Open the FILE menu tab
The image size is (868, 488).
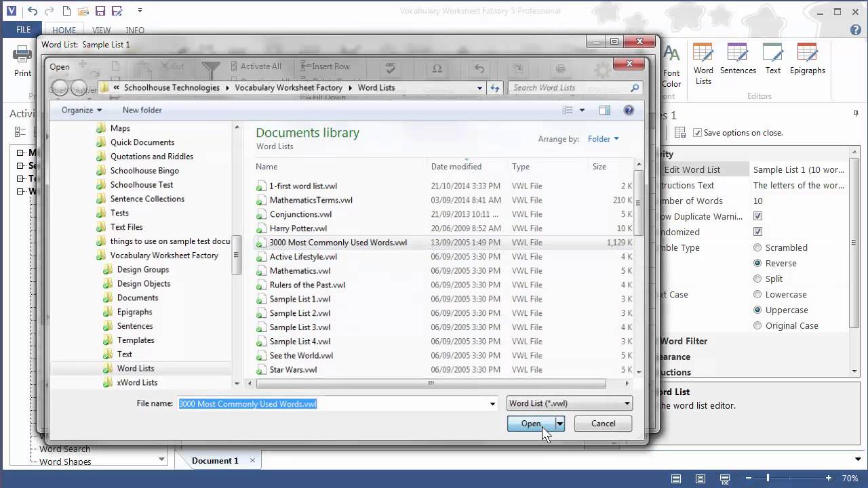click(24, 30)
